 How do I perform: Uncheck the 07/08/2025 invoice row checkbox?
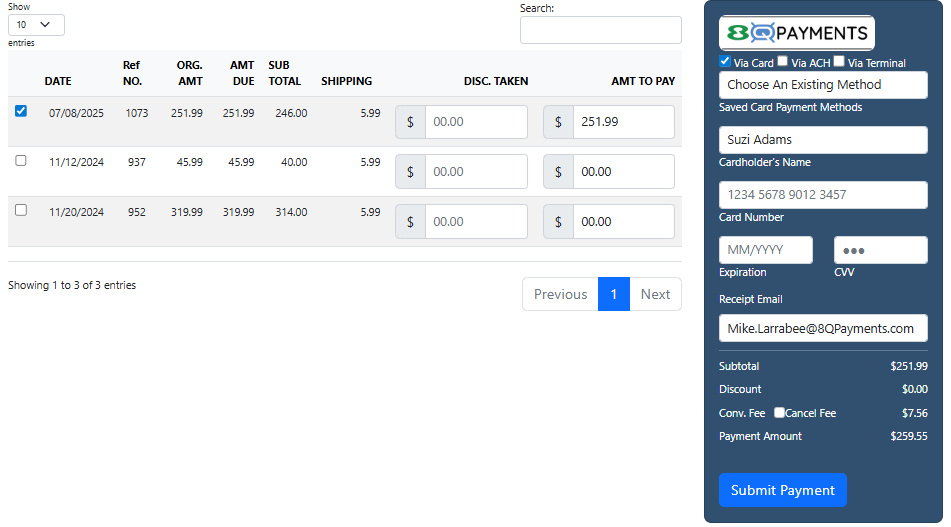coord(21,111)
